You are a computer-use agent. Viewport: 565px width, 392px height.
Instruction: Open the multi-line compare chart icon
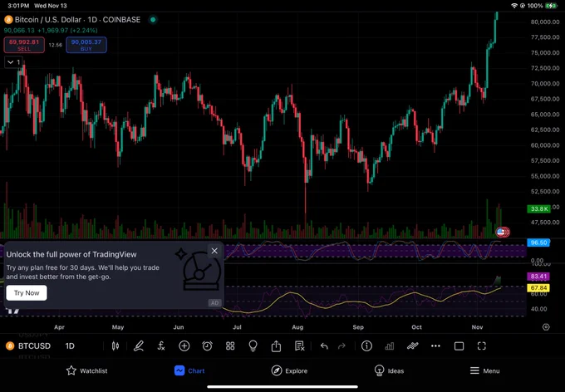pyautogui.click(x=413, y=346)
